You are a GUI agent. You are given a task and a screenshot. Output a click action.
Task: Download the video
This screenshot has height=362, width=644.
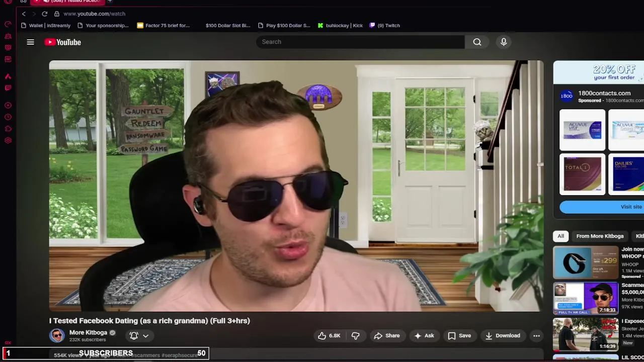(502, 336)
